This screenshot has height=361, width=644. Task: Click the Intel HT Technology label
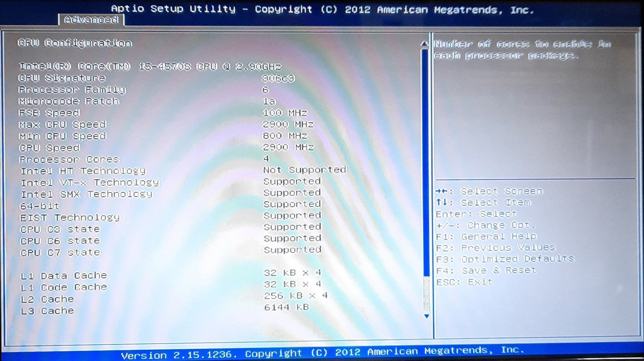[x=83, y=171]
